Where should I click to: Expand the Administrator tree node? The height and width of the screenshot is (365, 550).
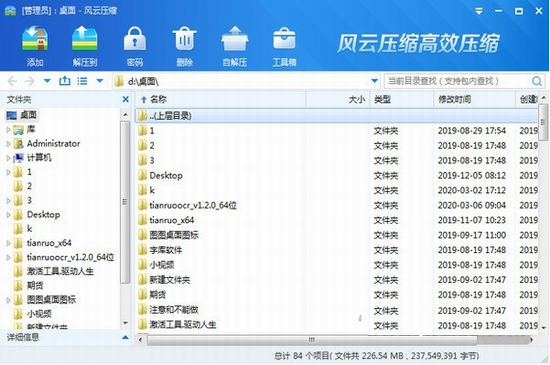[8, 144]
